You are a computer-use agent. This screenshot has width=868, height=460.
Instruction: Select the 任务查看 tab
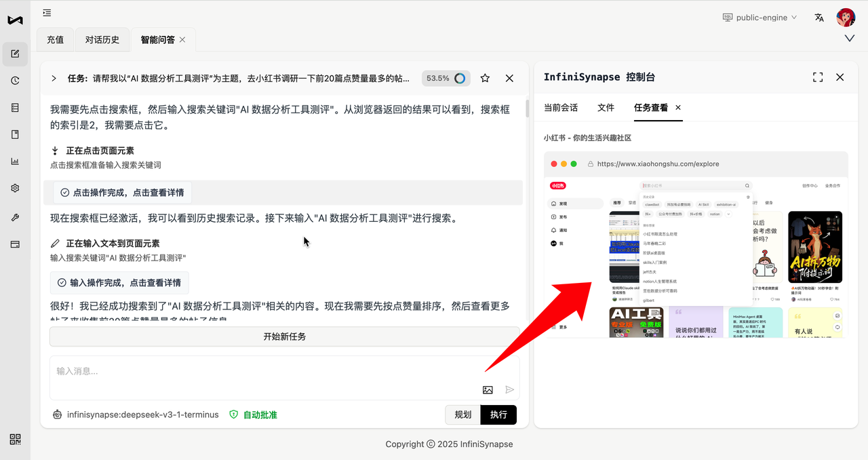point(651,107)
